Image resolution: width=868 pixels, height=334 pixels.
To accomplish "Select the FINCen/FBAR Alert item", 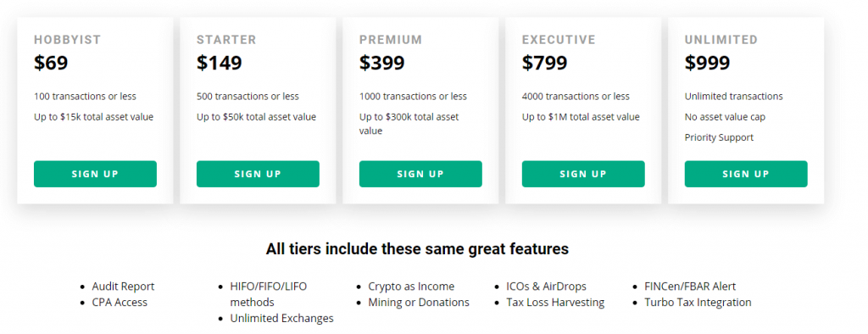I will pyautogui.click(x=690, y=287).
